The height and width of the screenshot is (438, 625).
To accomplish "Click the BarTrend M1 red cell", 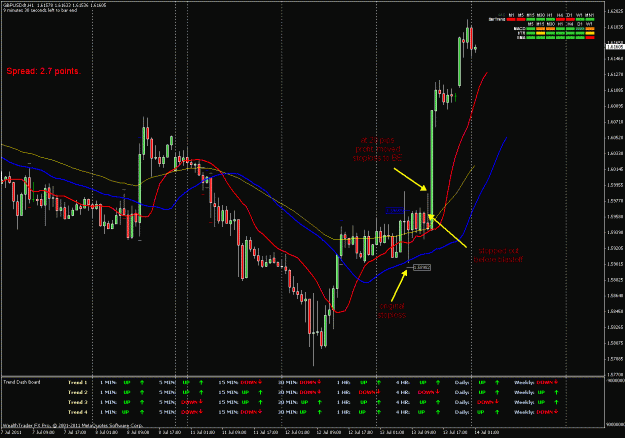I will [x=511, y=19].
